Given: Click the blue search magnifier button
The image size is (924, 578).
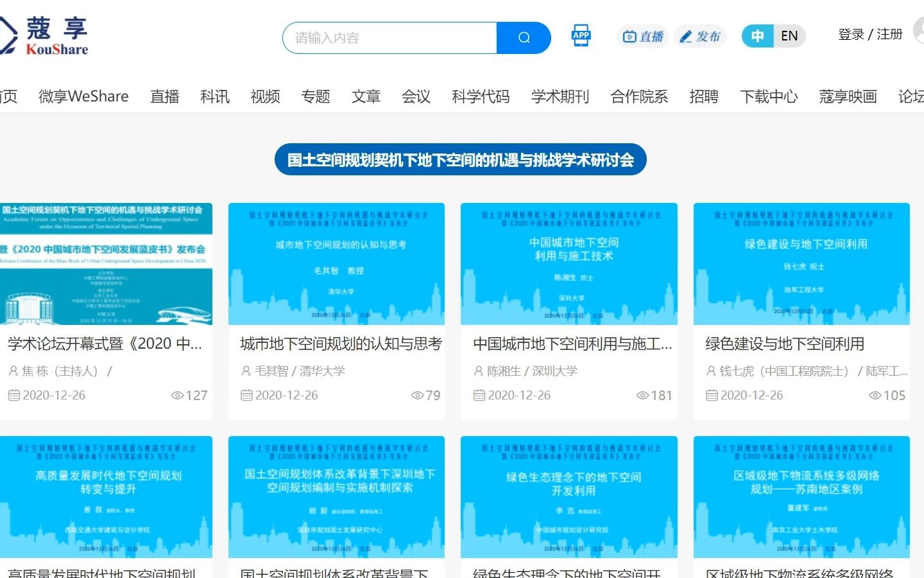Looking at the screenshot, I should [x=524, y=38].
